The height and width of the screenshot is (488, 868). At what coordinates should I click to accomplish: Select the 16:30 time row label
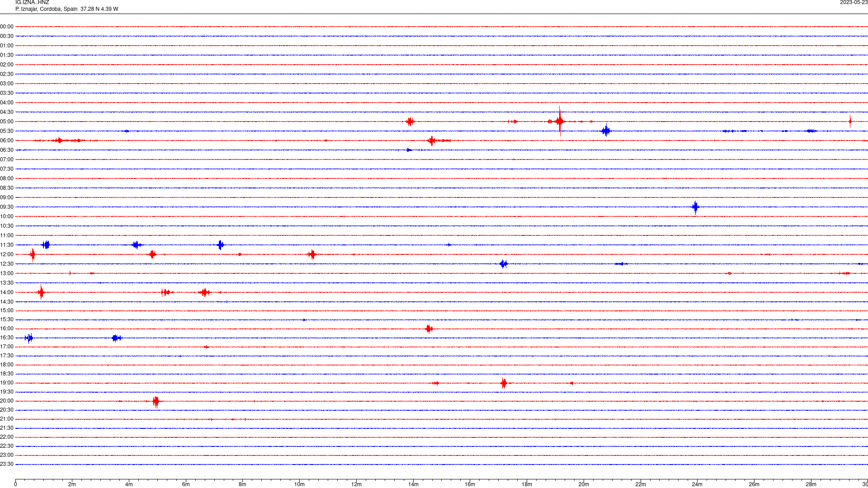tap(7, 338)
